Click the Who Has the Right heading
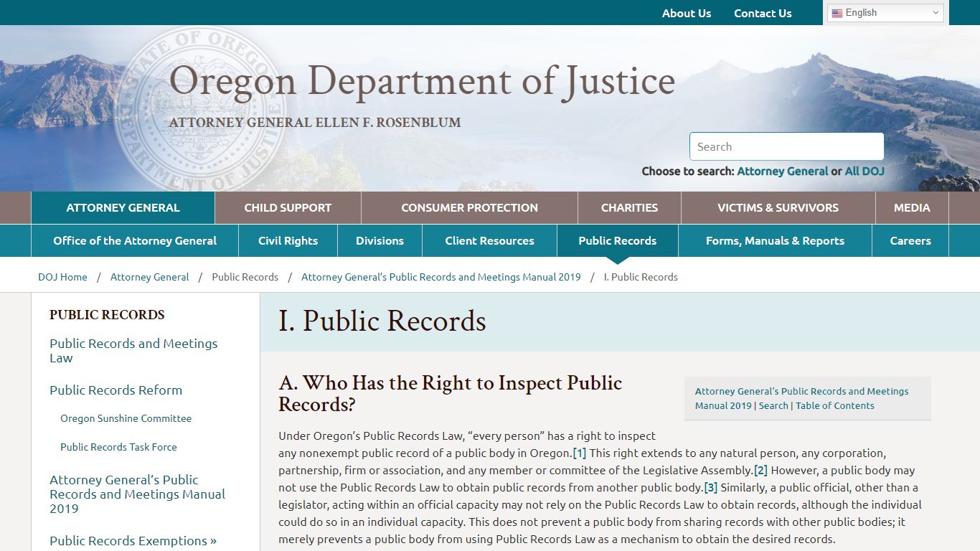The image size is (980, 551). coord(450,393)
